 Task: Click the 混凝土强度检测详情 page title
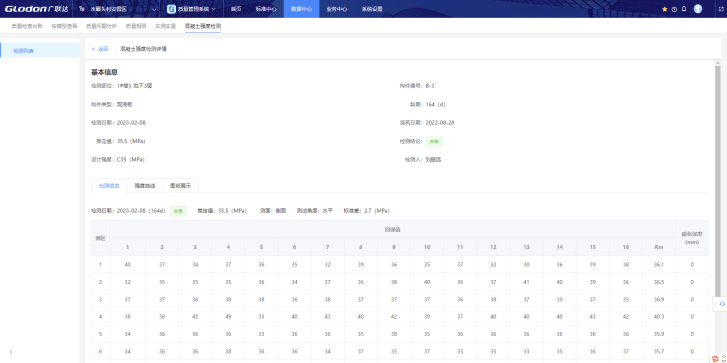[x=143, y=49]
